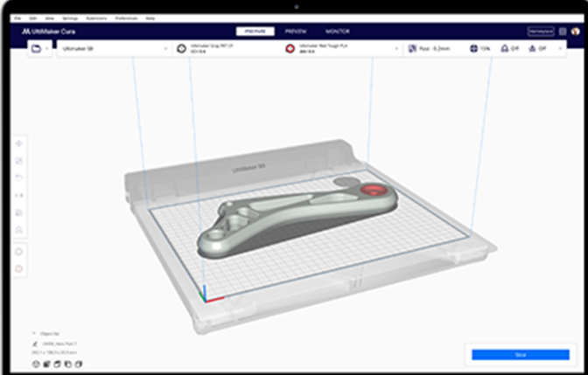Open Per Model Settings tool
Screen dimensions: 588x375
pyautogui.click(x=19, y=212)
